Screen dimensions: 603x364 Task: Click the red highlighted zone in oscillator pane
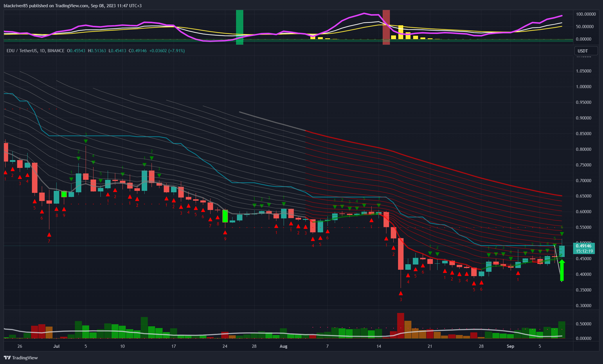click(386, 27)
